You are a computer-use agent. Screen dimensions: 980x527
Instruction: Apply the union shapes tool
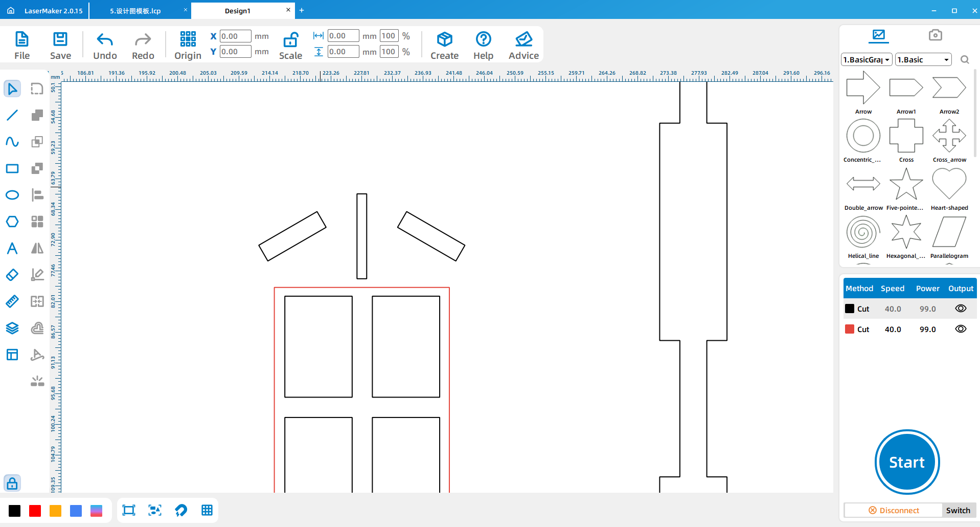[37, 115]
